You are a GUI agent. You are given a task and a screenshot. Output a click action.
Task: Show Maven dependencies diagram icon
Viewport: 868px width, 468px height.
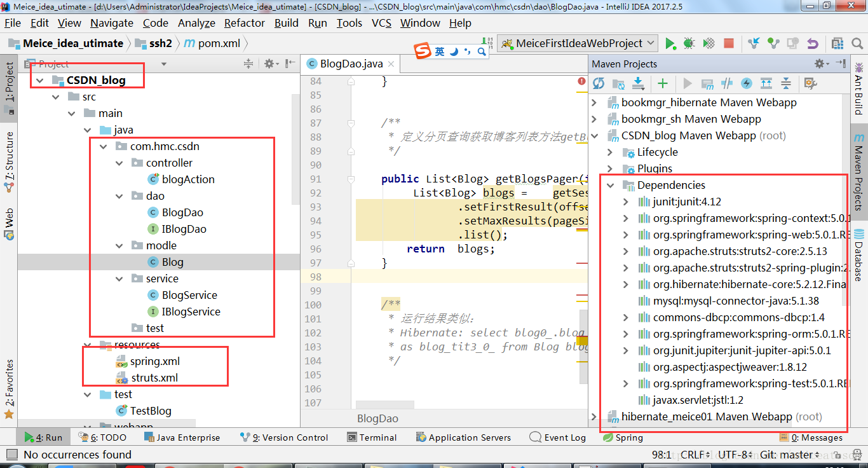tap(766, 83)
